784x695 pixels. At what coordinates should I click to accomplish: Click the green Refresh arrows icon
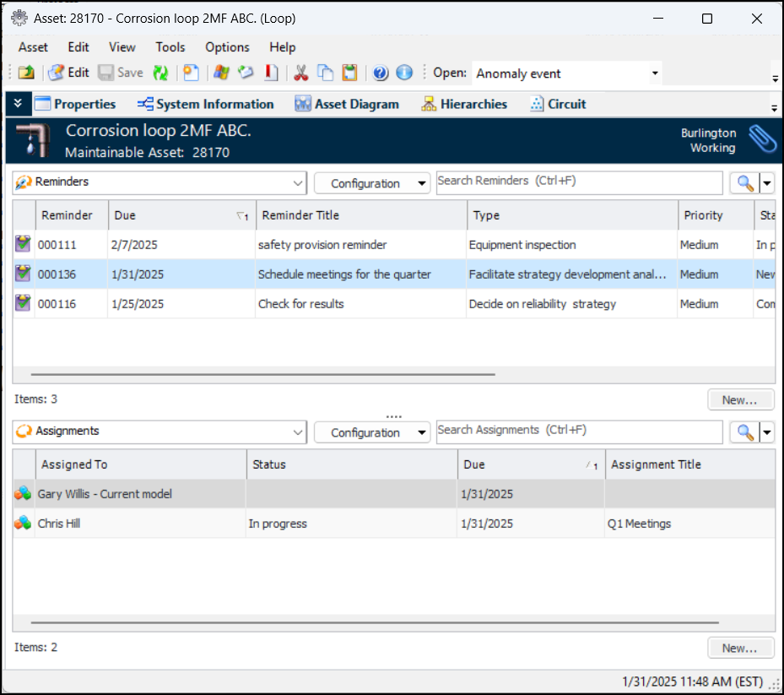coord(160,73)
